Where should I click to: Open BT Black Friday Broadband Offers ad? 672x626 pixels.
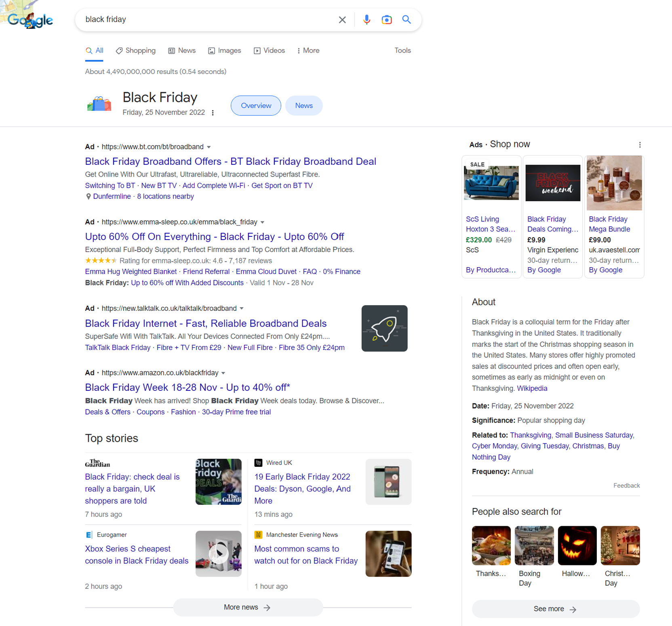pos(230,161)
